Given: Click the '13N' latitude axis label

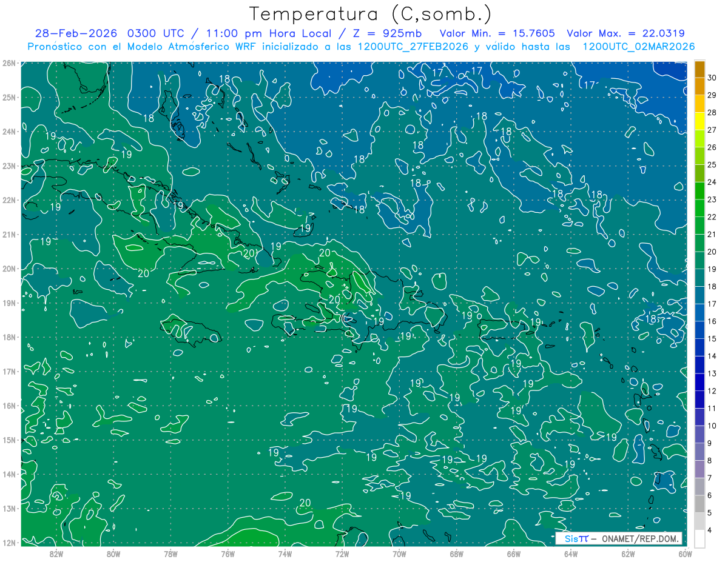Looking at the screenshot, I should click(x=8, y=508).
